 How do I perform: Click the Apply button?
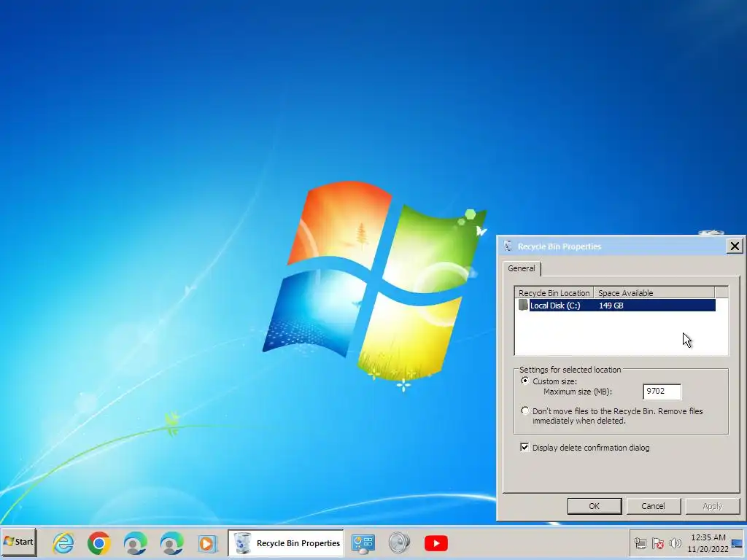click(x=712, y=506)
